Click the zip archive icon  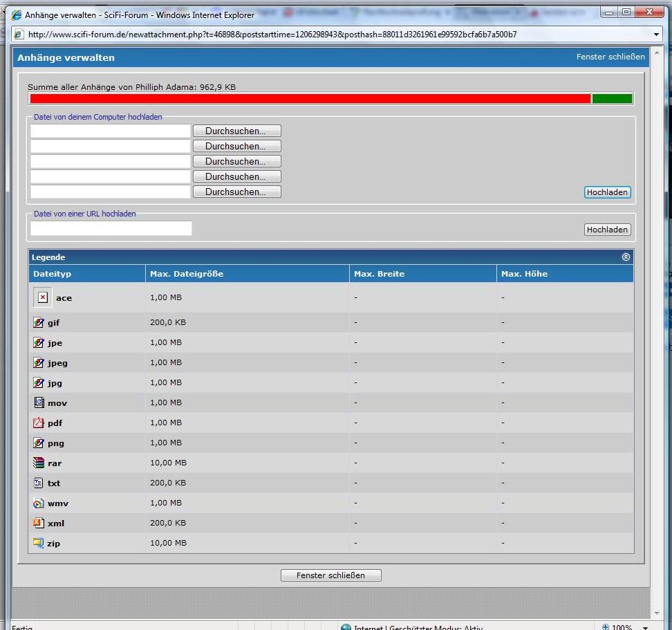(x=39, y=544)
